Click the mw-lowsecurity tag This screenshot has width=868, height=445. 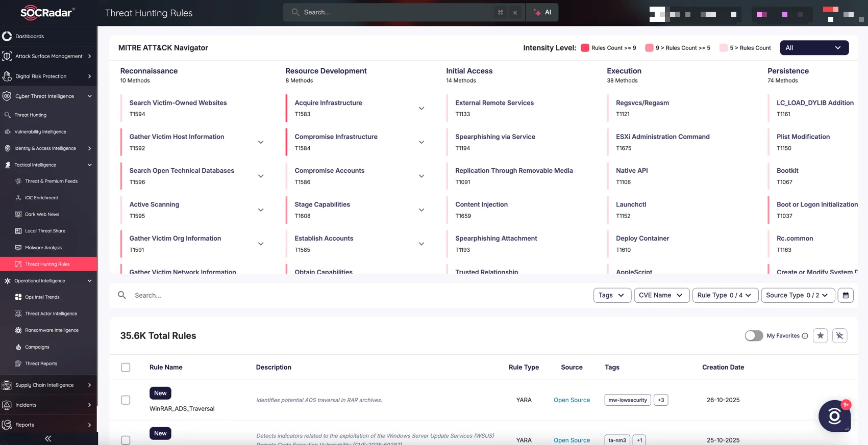(628, 400)
